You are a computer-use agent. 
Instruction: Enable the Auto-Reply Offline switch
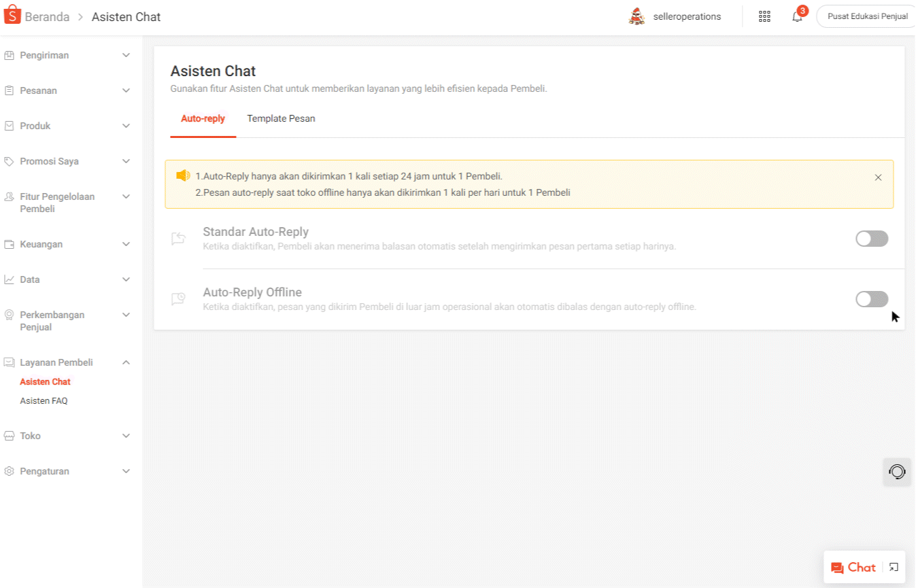[x=872, y=299]
